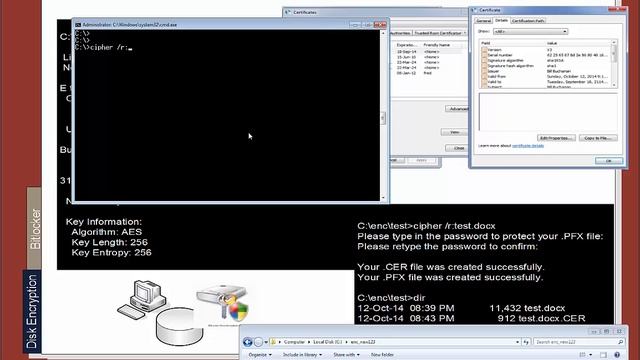Open the views options dropdown arrow
Screen dimensions: 640x360
pyautogui.click(x=590, y=355)
